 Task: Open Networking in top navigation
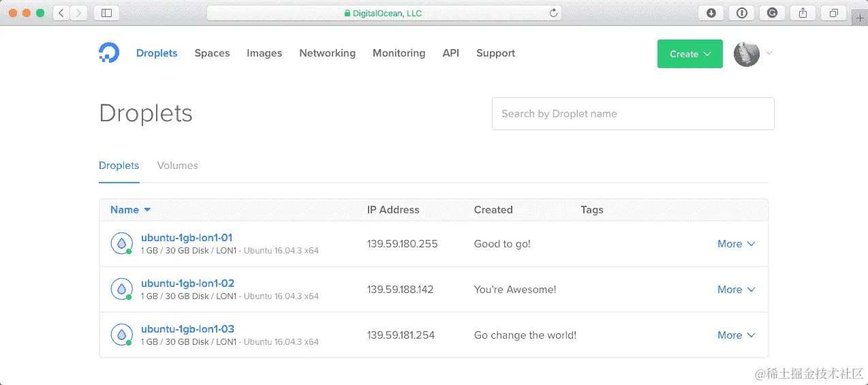coord(327,53)
